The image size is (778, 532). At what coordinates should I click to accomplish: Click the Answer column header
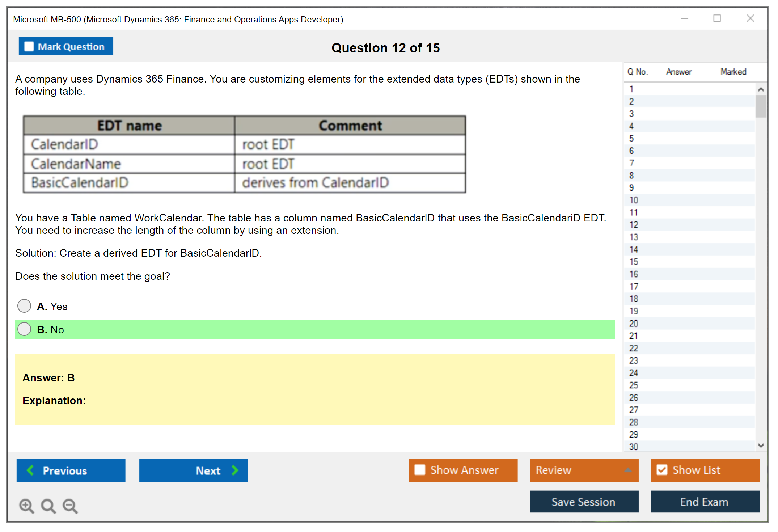click(678, 72)
